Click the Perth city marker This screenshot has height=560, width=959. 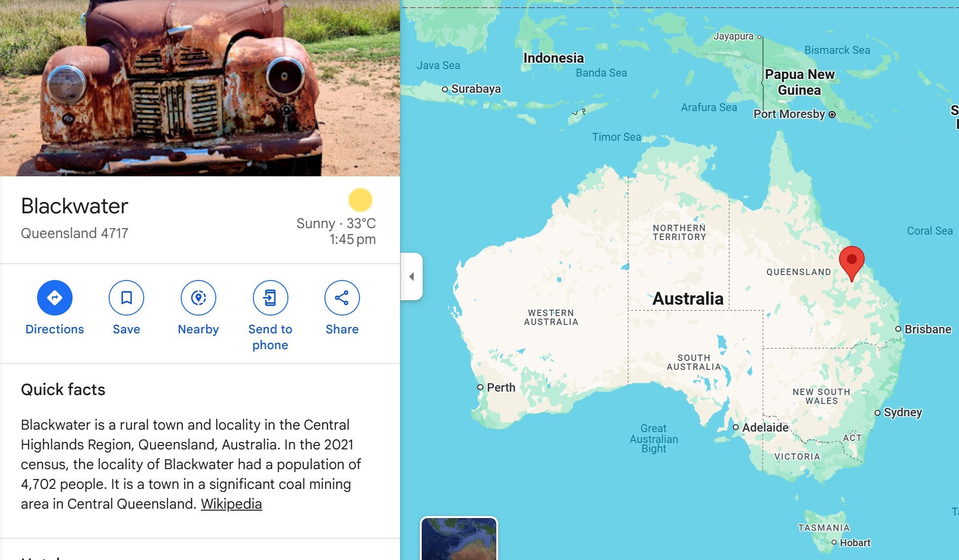(x=480, y=387)
